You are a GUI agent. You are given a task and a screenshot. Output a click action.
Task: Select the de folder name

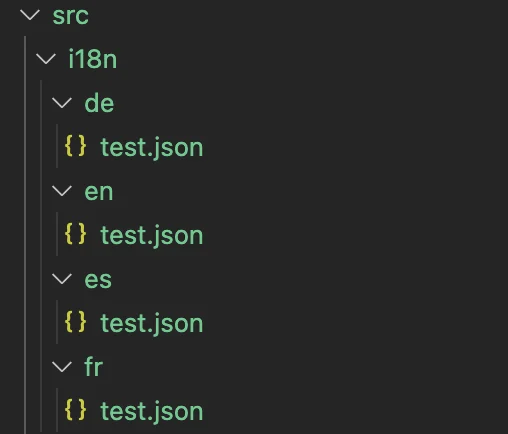[99, 103]
